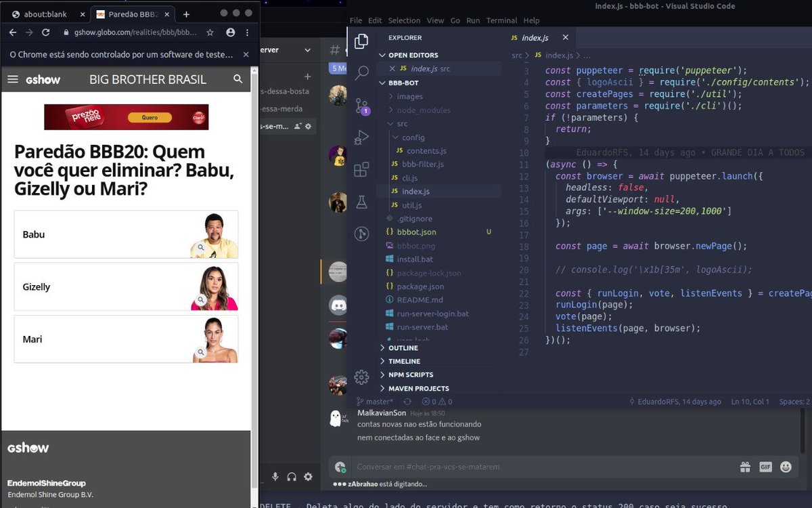Viewport: 812px width, 508px height.
Task: Open the Extensions view in VS Code
Action: pyautogui.click(x=361, y=169)
